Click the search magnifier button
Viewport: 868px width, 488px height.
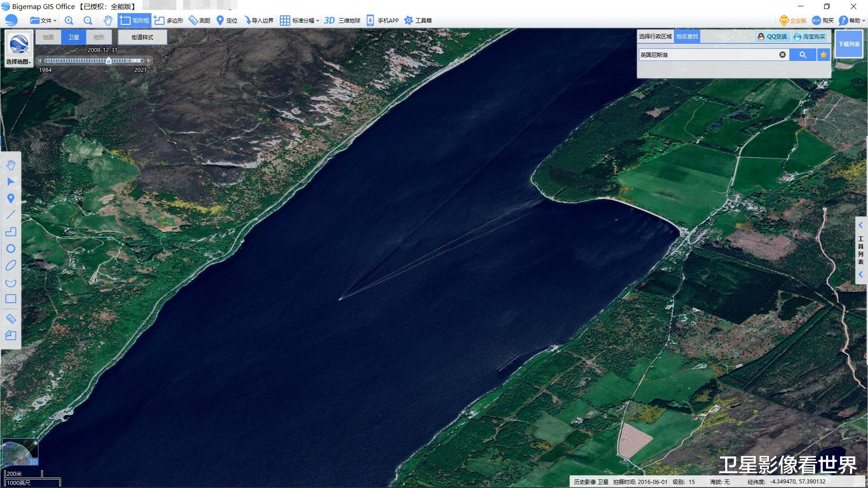pos(802,55)
